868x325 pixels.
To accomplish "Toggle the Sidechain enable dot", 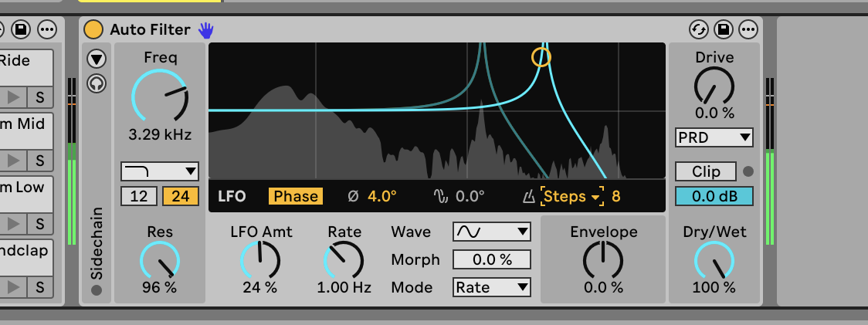I will point(97,290).
